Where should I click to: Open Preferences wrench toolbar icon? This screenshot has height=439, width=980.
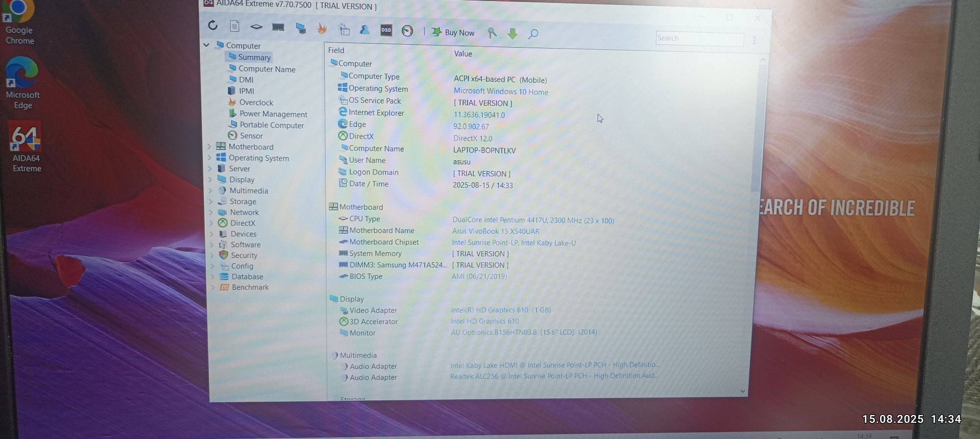pyautogui.click(x=492, y=33)
